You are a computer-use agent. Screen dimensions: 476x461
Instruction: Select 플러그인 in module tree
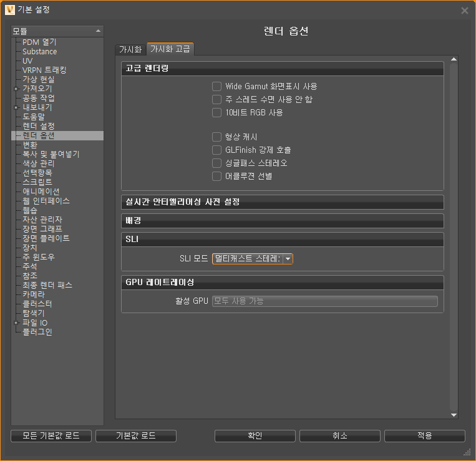click(x=37, y=332)
